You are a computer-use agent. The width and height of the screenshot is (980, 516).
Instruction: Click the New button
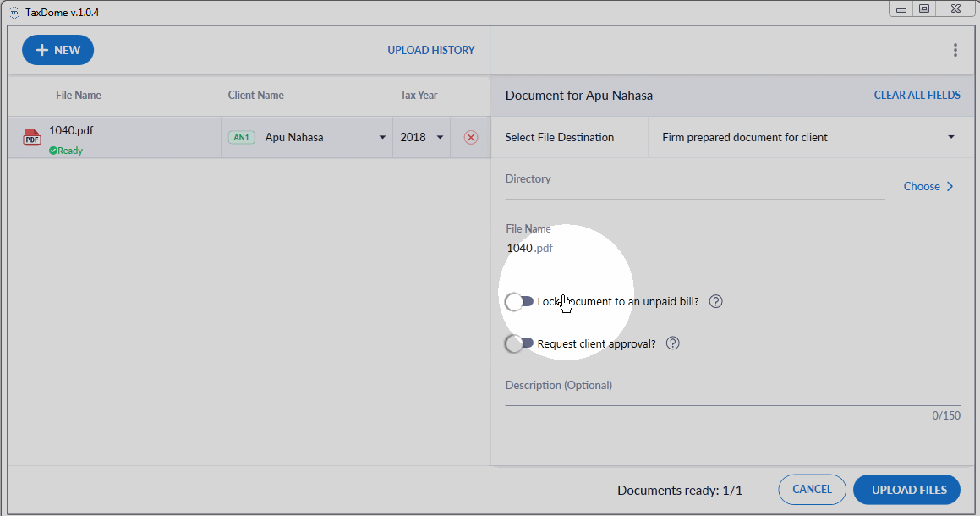tap(57, 50)
